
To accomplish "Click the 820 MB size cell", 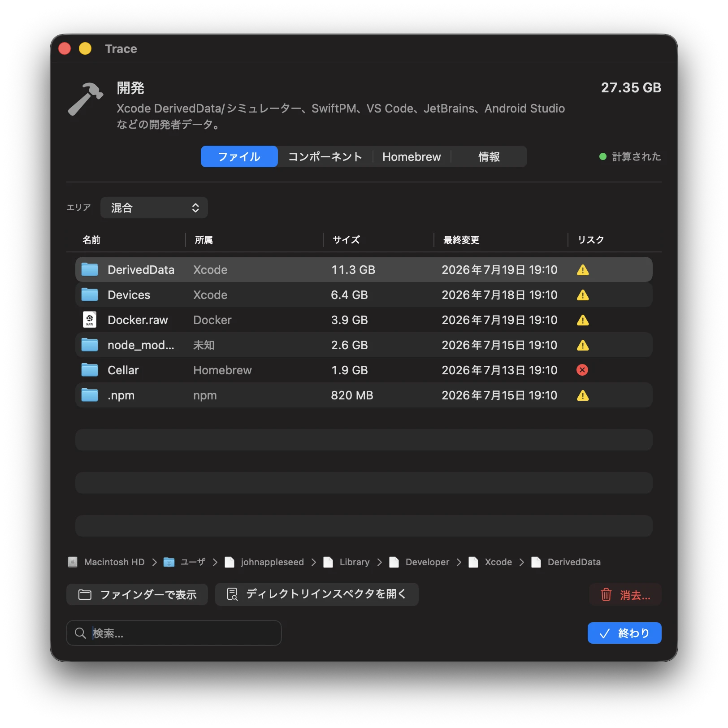I will pyautogui.click(x=352, y=395).
